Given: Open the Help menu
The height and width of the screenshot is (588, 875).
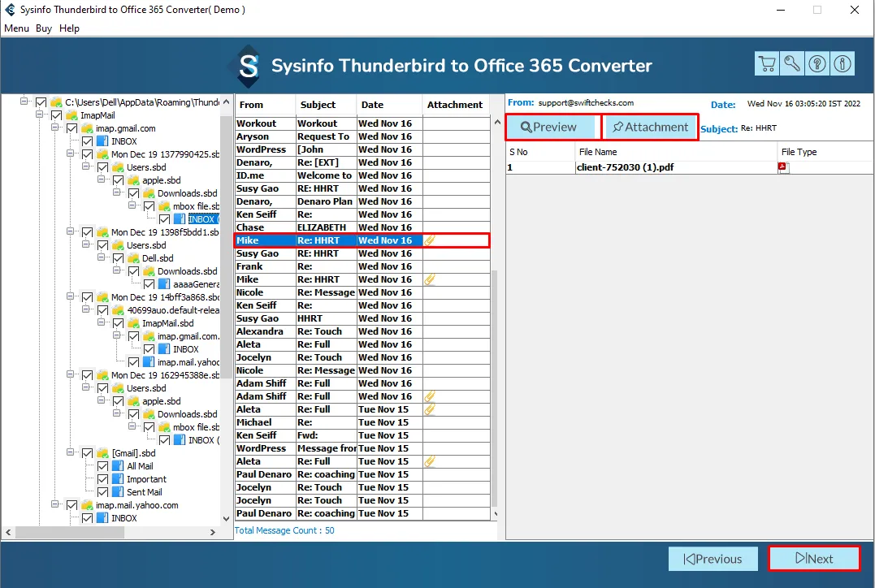Looking at the screenshot, I should pos(69,28).
